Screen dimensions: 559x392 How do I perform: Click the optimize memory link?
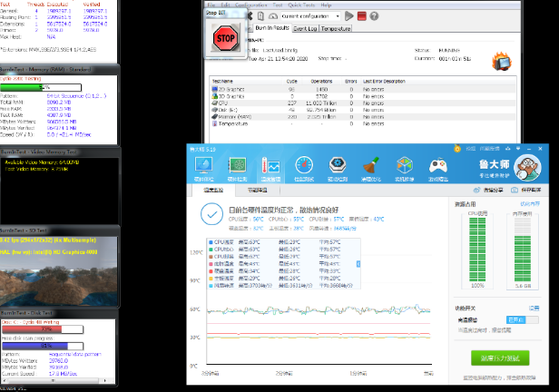[x=530, y=204]
